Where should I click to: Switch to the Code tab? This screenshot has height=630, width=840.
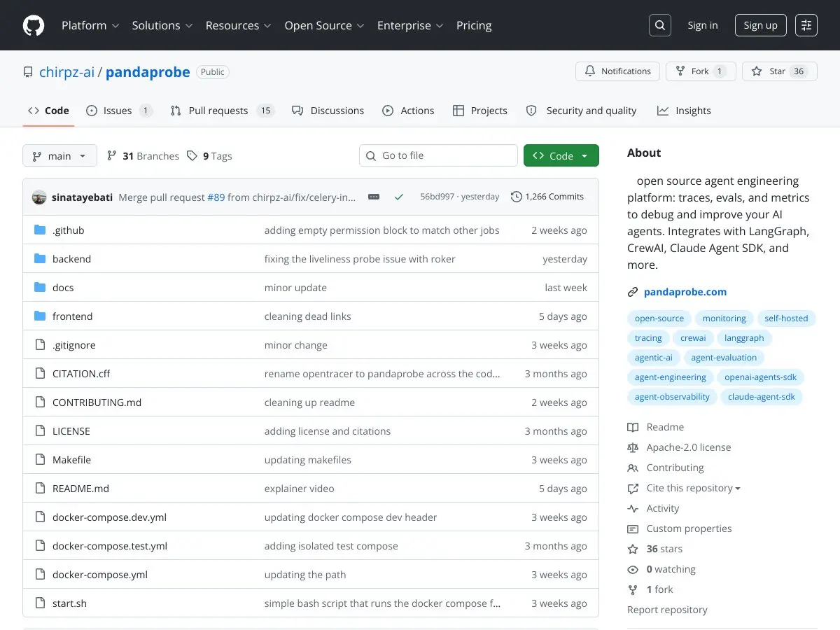[x=48, y=111]
